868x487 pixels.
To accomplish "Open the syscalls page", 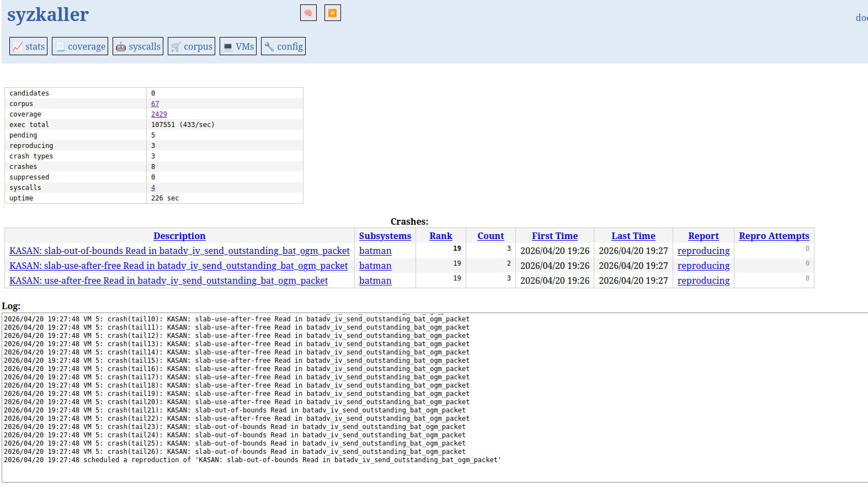I will click(138, 46).
